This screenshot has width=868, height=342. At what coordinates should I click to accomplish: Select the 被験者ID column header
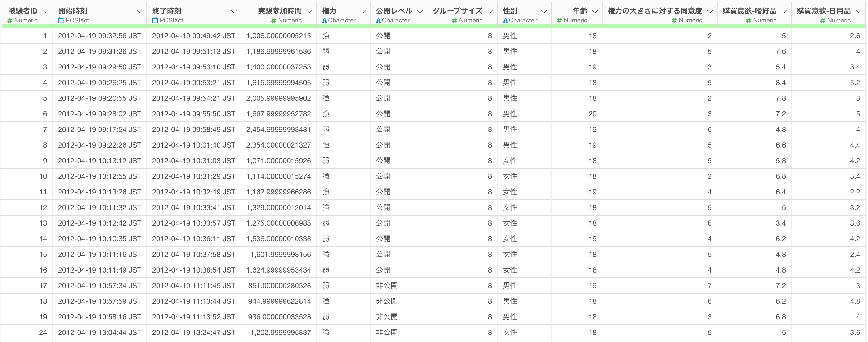23,11
